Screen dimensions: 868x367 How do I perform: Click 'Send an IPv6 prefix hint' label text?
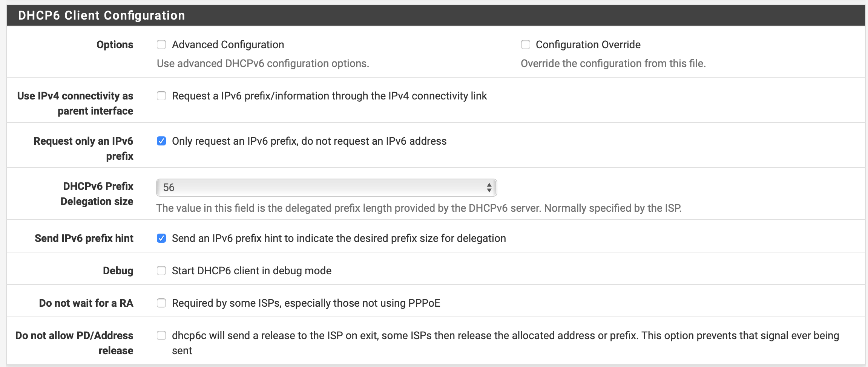[339, 239]
